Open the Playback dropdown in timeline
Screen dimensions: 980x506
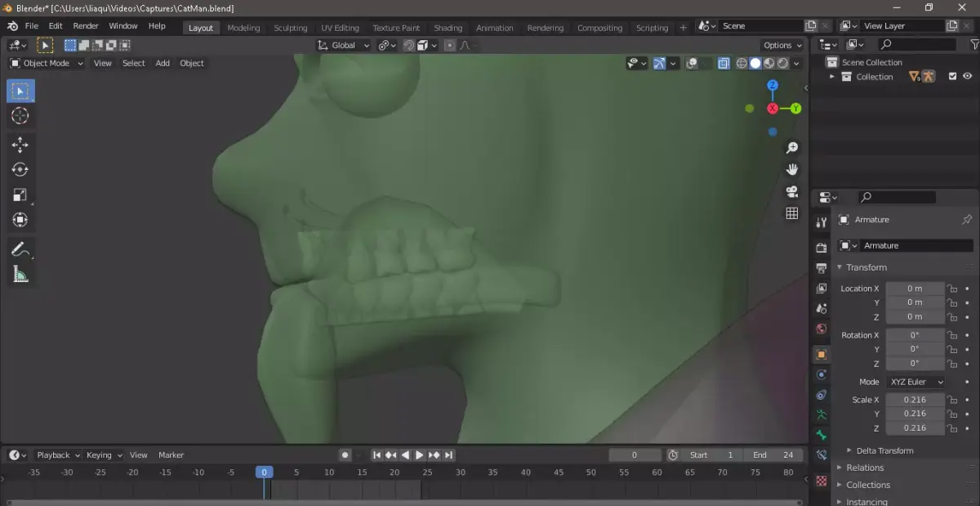[x=57, y=455]
